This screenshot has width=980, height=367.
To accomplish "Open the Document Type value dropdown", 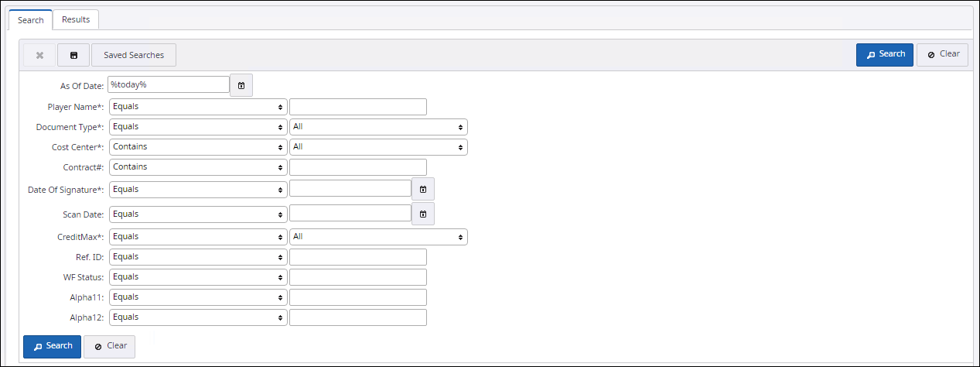I will click(378, 127).
